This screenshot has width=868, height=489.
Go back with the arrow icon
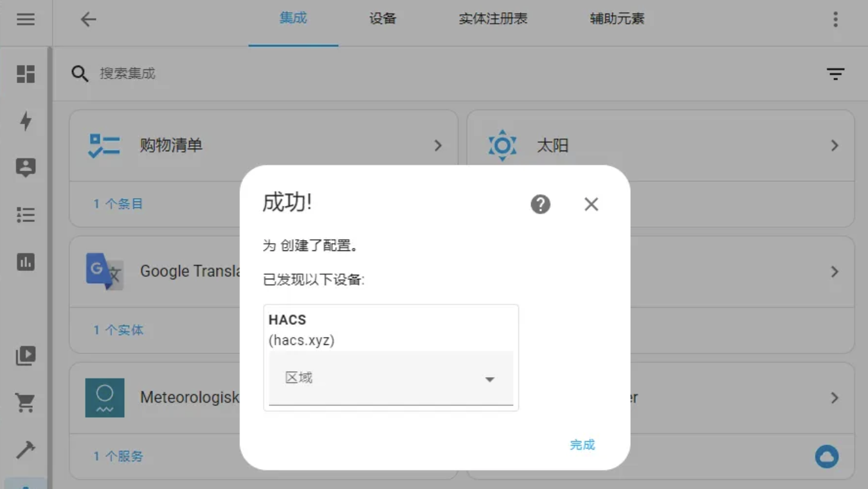(x=88, y=19)
